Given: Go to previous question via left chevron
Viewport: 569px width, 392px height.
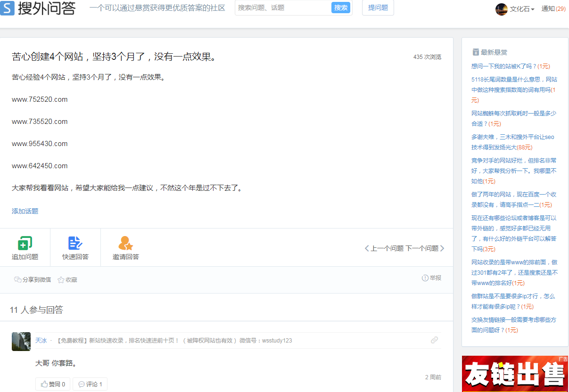Looking at the screenshot, I should coord(367,248).
